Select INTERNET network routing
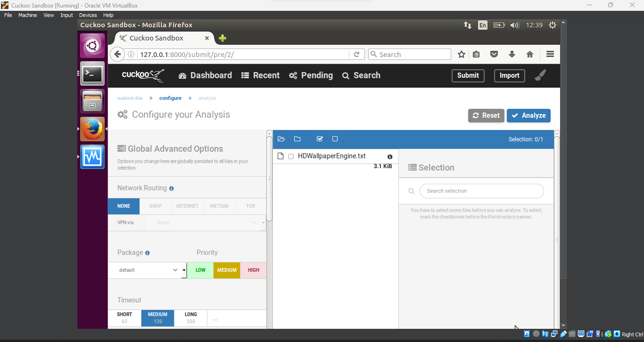This screenshot has height=342, width=644. pyautogui.click(x=187, y=206)
